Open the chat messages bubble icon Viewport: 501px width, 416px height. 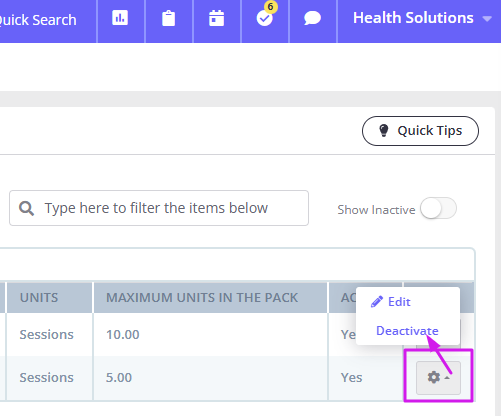coord(312,18)
